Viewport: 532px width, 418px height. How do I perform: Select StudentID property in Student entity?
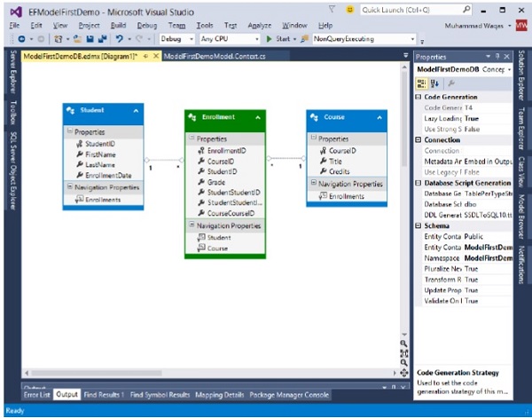point(99,143)
